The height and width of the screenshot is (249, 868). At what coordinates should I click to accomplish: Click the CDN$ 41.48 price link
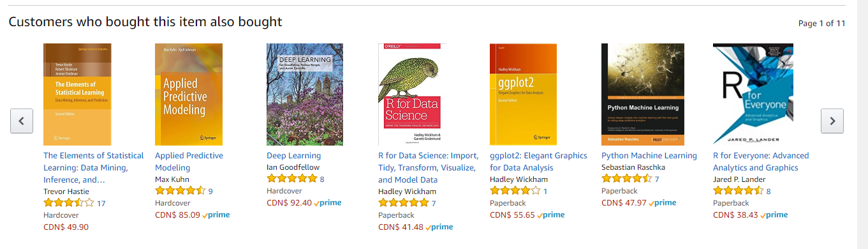pos(401,227)
